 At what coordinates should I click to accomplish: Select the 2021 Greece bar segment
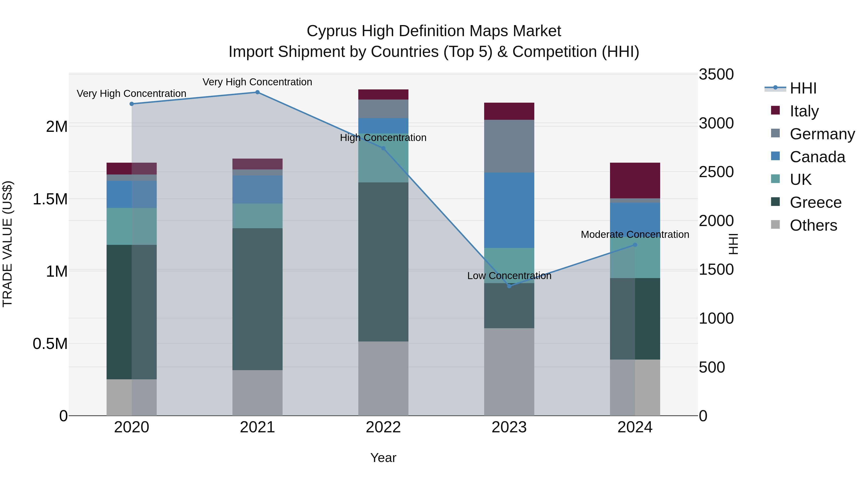[x=258, y=299]
